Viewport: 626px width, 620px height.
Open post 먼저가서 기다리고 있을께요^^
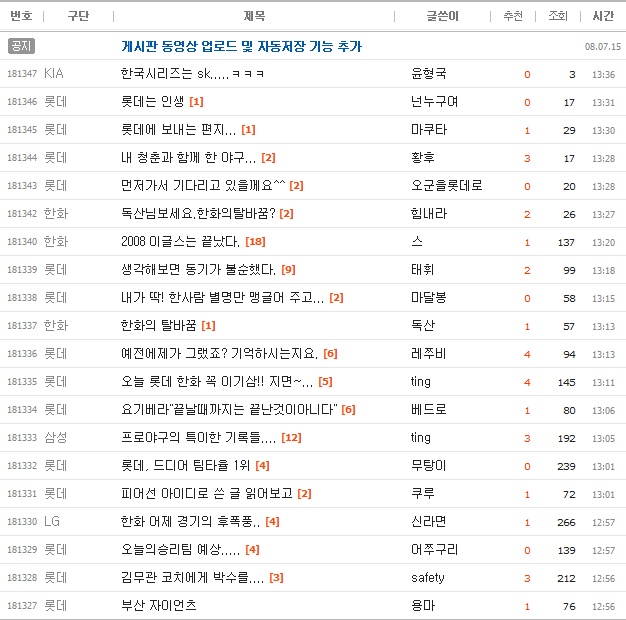(203, 185)
